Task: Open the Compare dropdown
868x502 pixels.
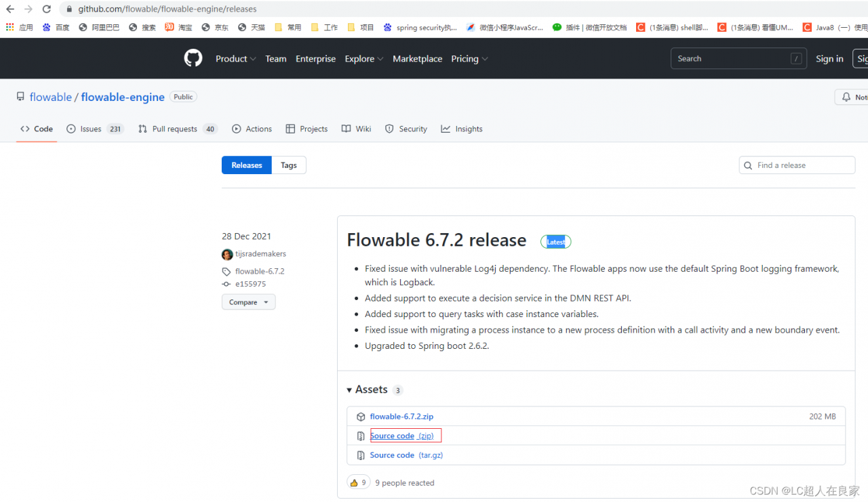Action: [248, 302]
